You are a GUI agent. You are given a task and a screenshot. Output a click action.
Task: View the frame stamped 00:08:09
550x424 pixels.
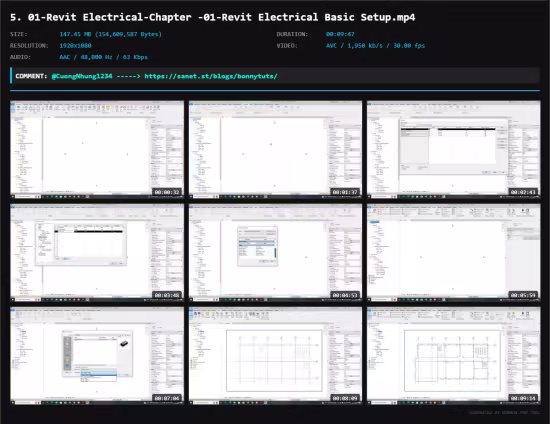click(275, 356)
